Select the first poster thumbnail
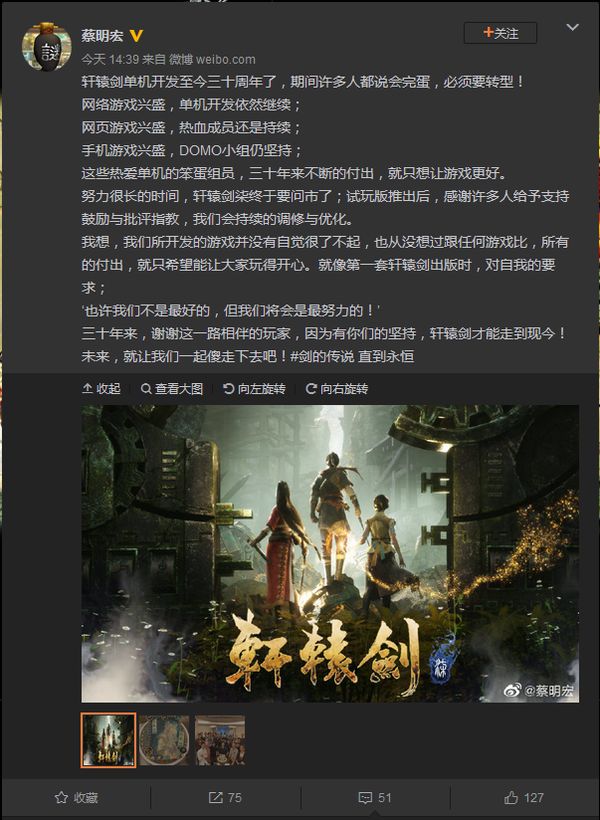The height and width of the screenshot is (820, 600). pos(108,740)
